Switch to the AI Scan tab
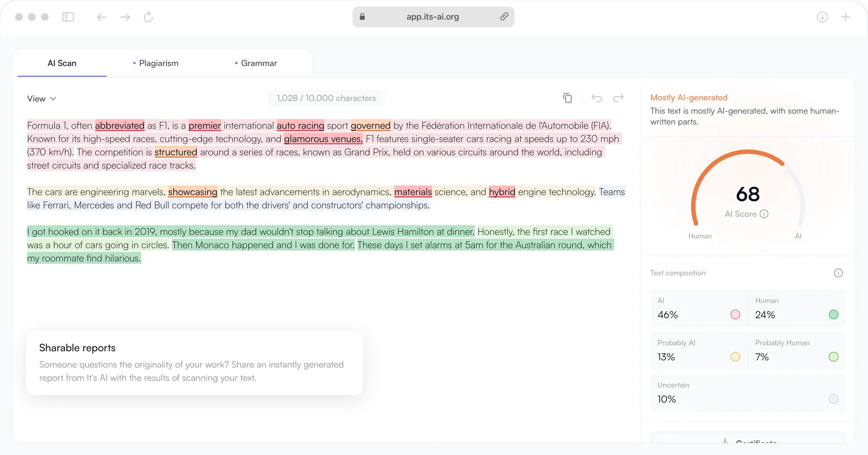The width and height of the screenshot is (868, 455). 62,63
